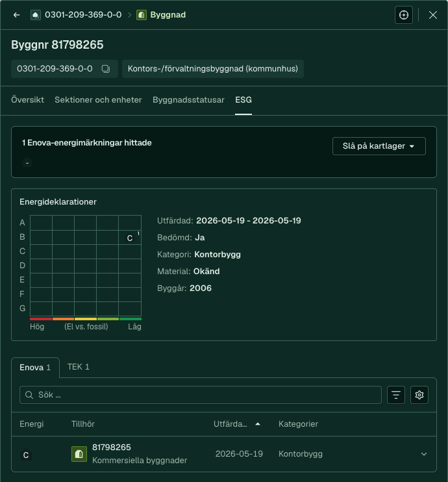Select the ESG tab

click(243, 99)
